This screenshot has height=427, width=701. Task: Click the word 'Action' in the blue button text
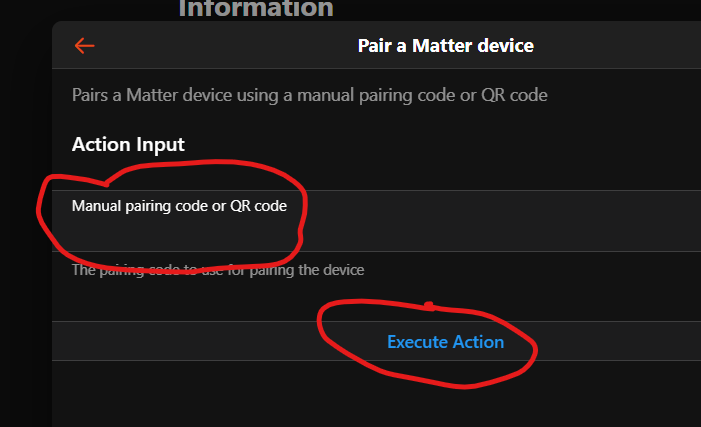478,342
